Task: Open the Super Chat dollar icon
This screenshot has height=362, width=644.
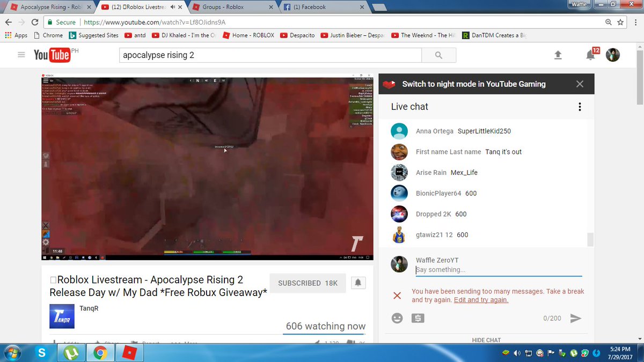Action: pyautogui.click(x=418, y=318)
